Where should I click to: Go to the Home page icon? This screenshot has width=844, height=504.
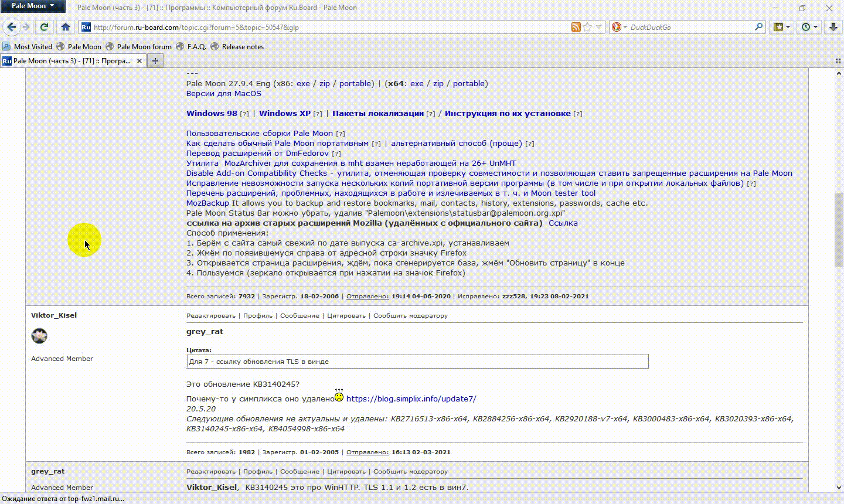[x=66, y=27]
